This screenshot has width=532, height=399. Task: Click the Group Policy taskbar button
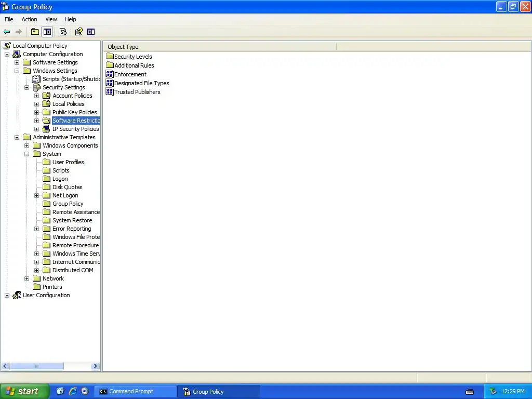[219, 391]
